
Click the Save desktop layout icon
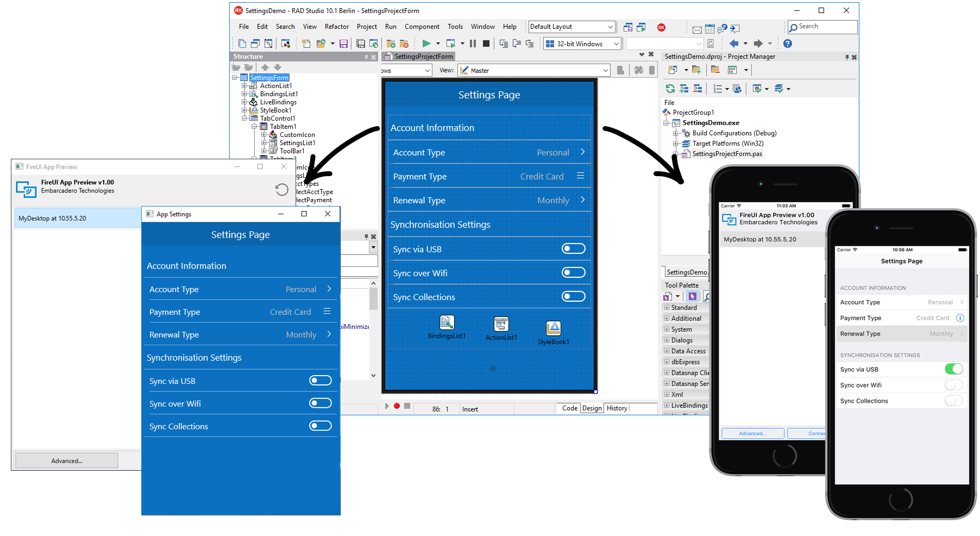click(628, 27)
